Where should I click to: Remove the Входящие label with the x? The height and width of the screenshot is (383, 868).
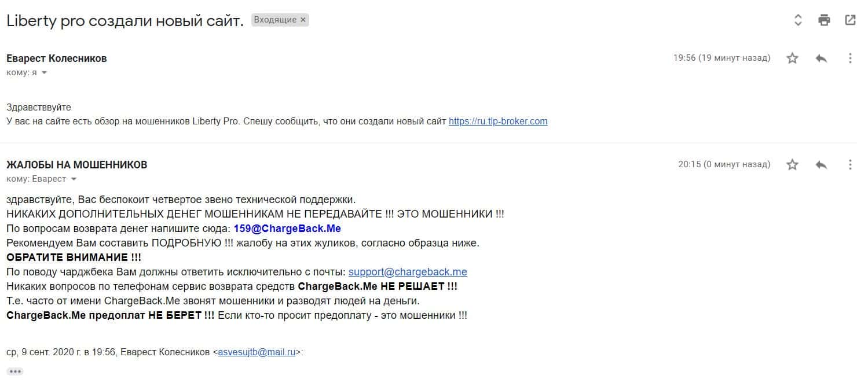pyautogui.click(x=303, y=20)
